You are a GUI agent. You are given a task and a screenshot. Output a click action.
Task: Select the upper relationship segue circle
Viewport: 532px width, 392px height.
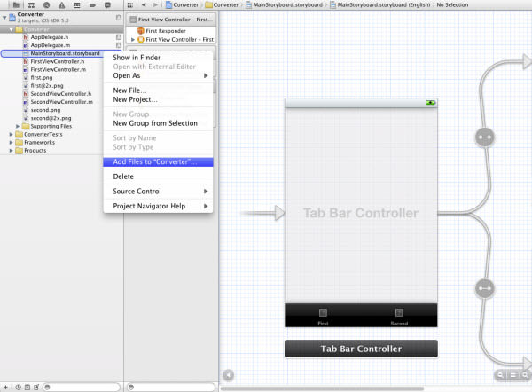point(484,137)
